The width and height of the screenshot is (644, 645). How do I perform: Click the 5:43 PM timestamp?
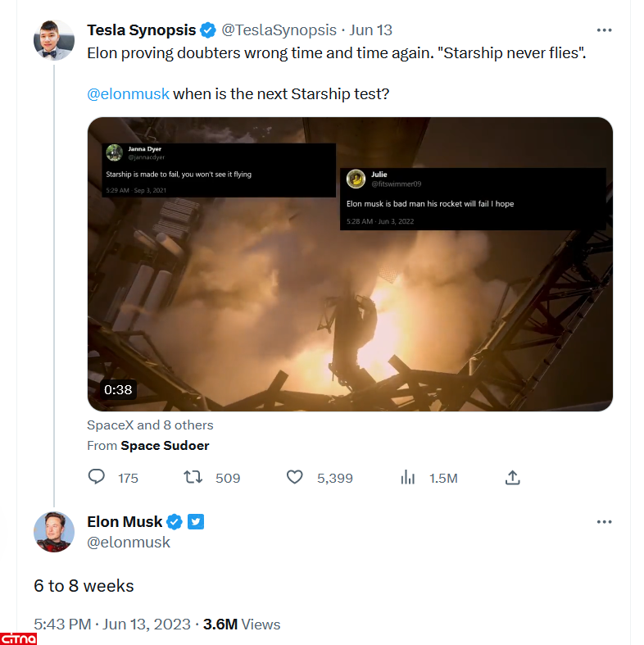[x=62, y=625]
